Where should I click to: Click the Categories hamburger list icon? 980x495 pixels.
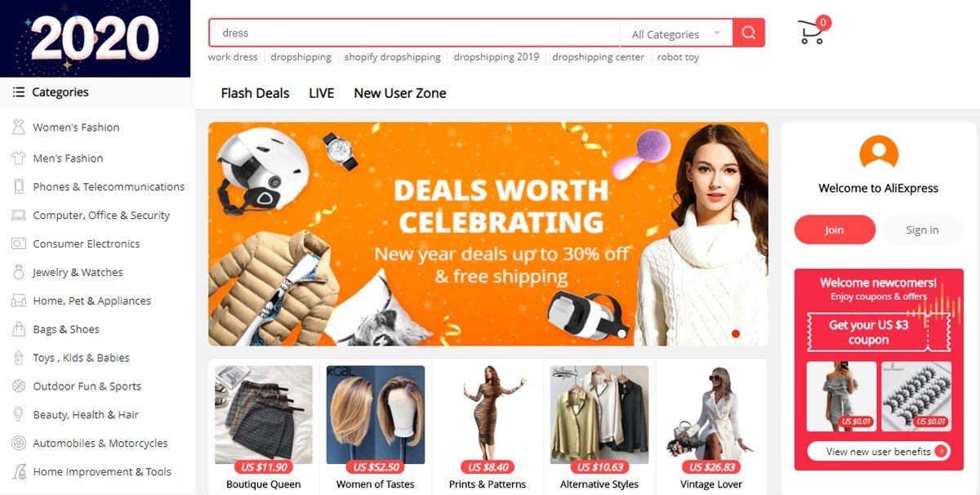(x=18, y=92)
